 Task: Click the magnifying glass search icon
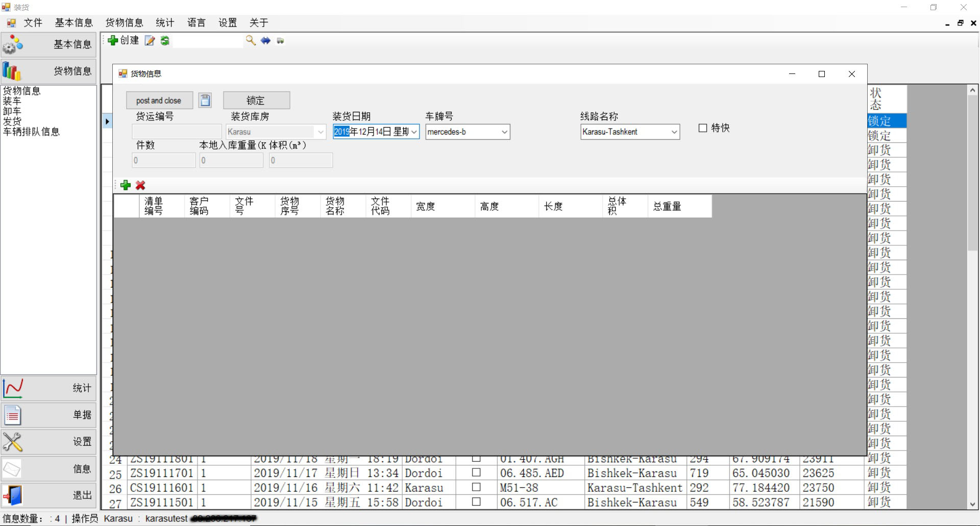click(251, 41)
